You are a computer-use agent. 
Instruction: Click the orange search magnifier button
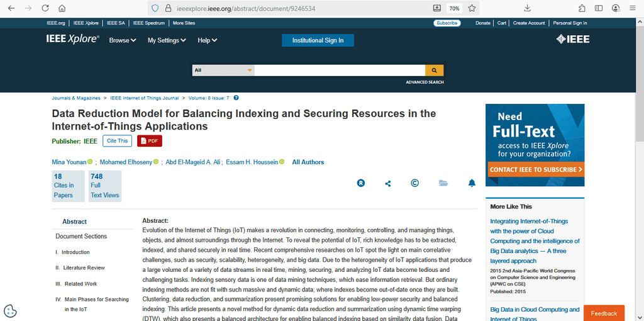(434, 70)
